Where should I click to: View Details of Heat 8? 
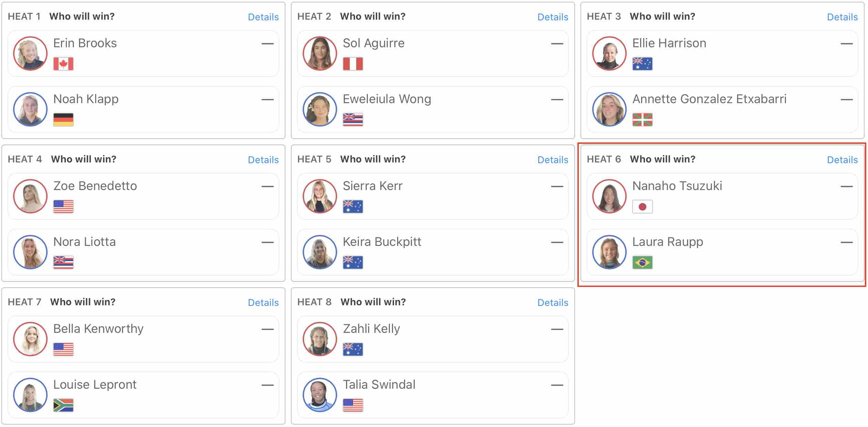(553, 302)
